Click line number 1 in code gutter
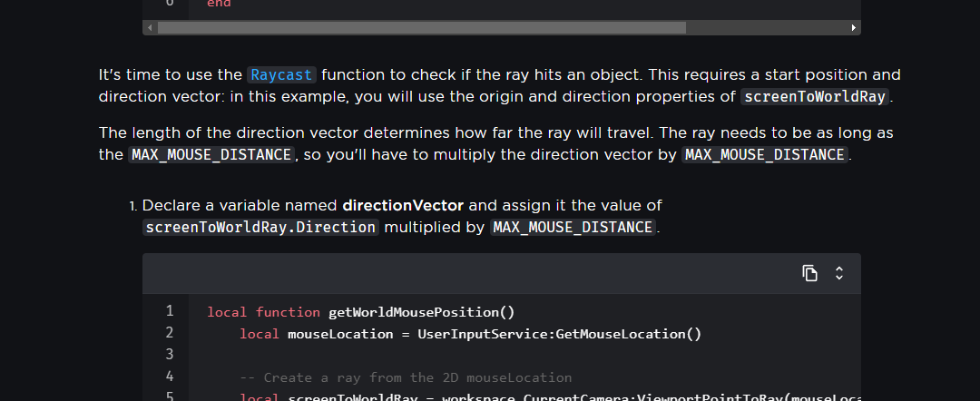980x401 pixels. [x=169, y=311]
